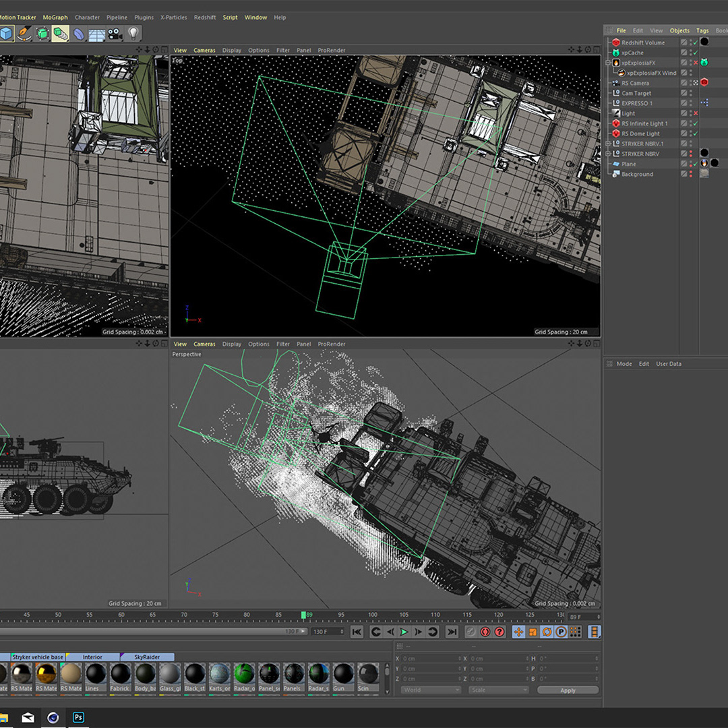Image resolution: width=728 pixels, height=728 pixels.
Task: Toggle Point Level Animation recording
Action: click(575, 632)
